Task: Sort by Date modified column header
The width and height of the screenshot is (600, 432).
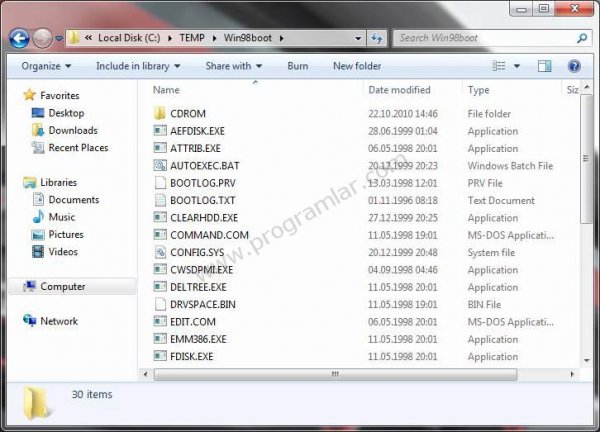Action: [x=399, y=90]
